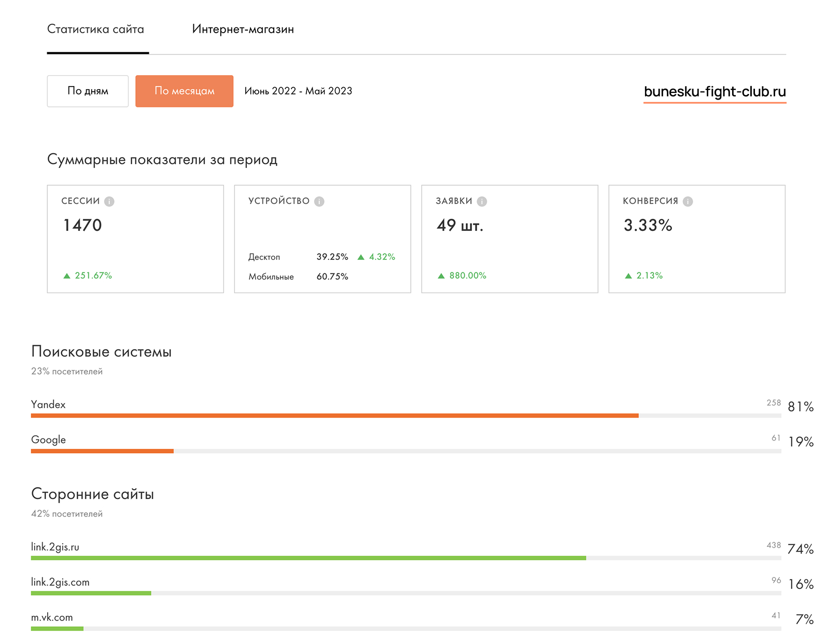Screen dimensions: 840x634
Task: Switch to the Интернет-магазин tab
Action: point(243,29)
